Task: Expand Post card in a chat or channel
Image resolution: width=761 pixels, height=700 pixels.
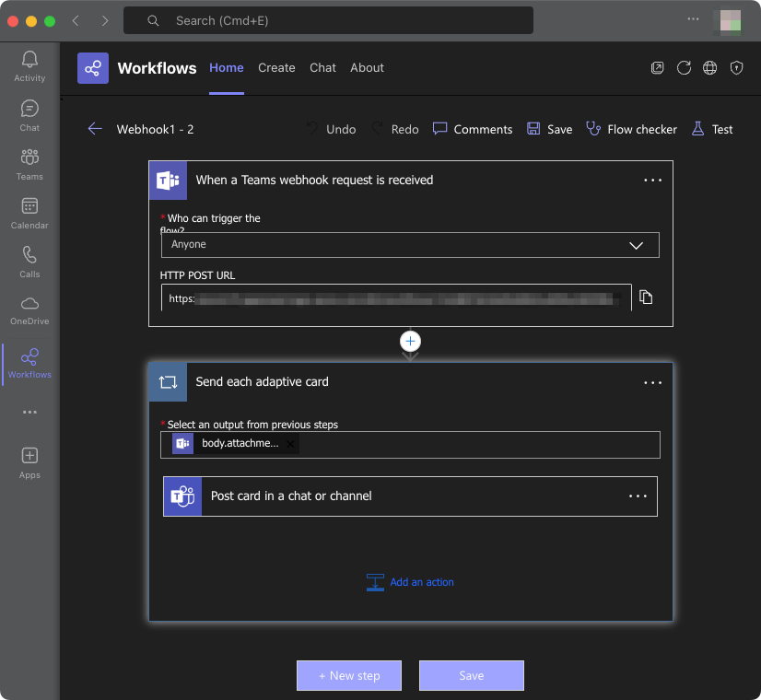Action: (410, 496)
